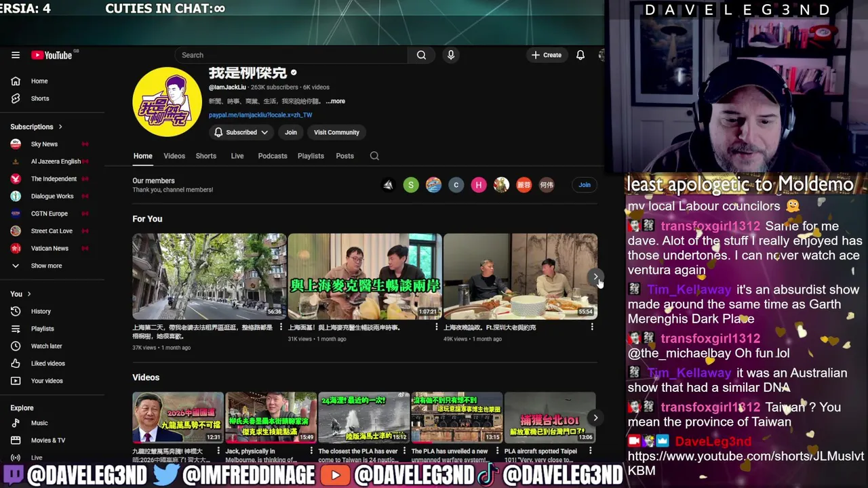This screenshot has height=488, width=868.
Task: Open the Subscribed notification dropdown
Action: (241, 132)
